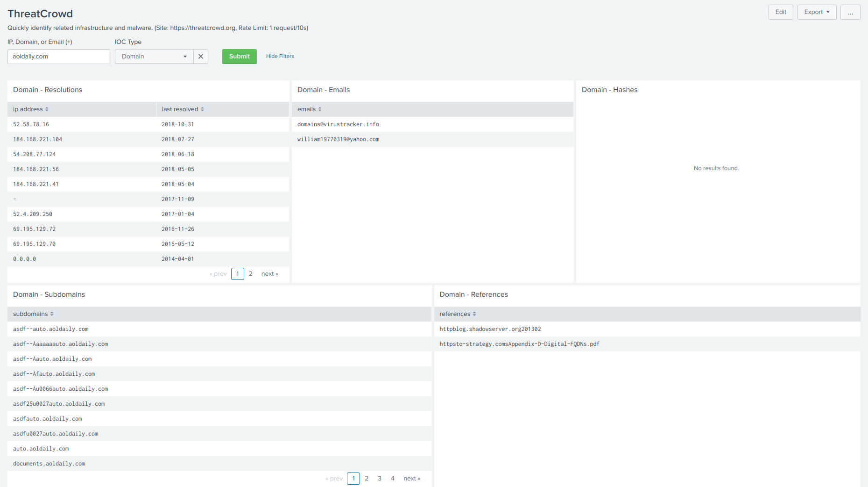Sort by last resolved column
The height and width of the screenshot is (487, 868).
click(183, 109)
